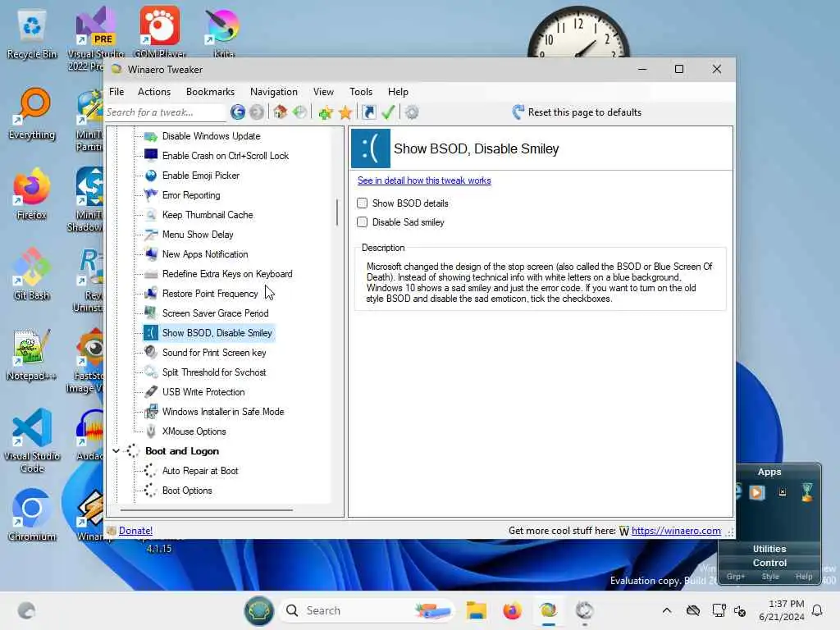This screenshot has width=840, height=630.
Task: Tick the Disable Sad smiley checkbox
Action: pos(362,221)
